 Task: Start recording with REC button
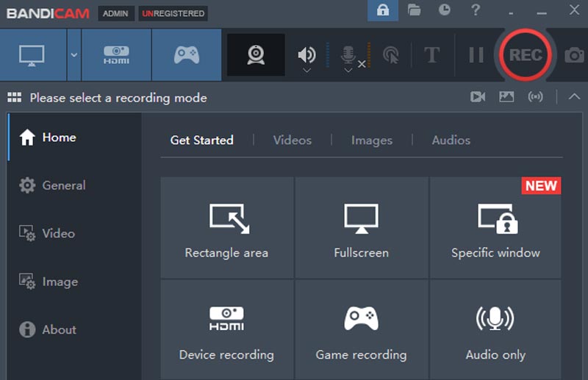coord(526,55)
